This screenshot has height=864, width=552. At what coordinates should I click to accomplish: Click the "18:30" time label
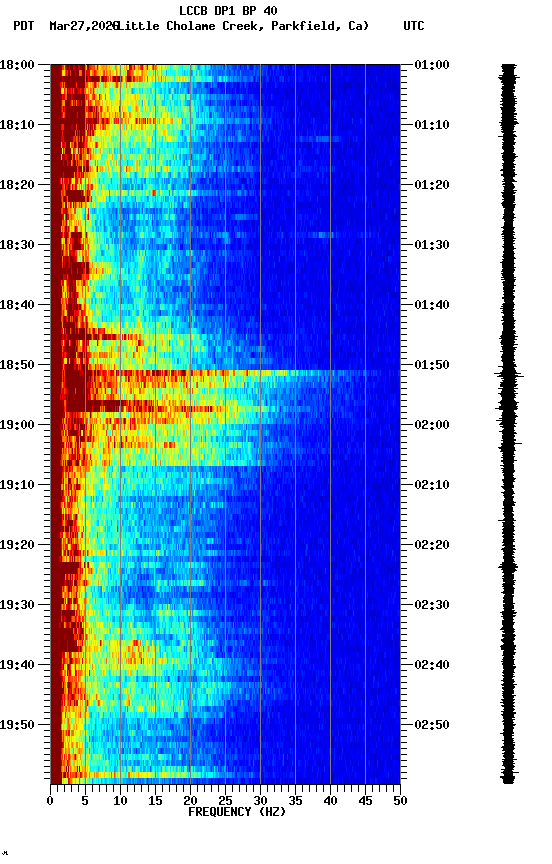pos(17,245)
